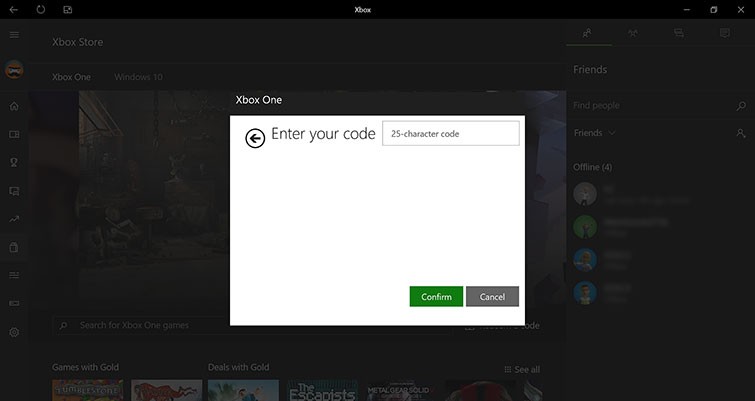Click the Confirm button
The image size is (755, 401).
[436, 297]
